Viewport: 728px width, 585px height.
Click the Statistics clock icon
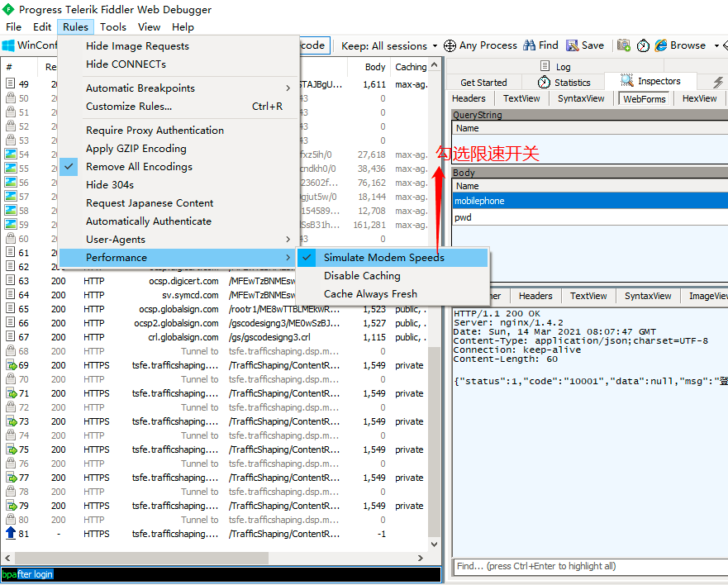[544, 82]
